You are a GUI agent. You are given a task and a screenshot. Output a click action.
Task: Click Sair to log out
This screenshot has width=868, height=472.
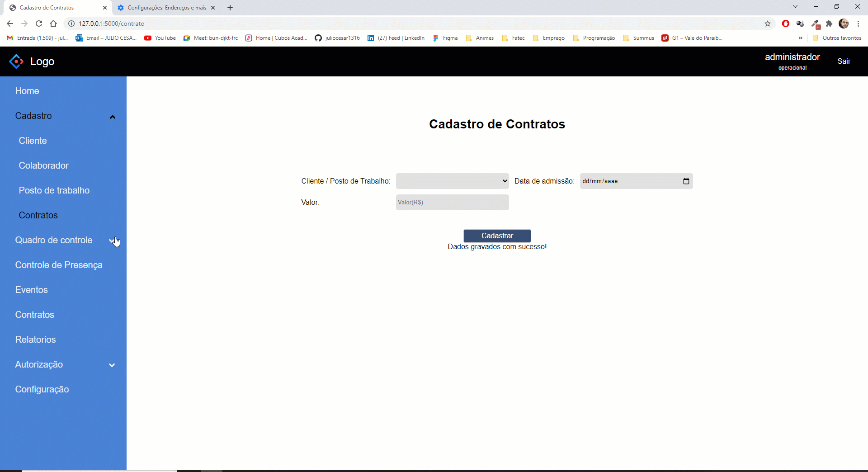pyautogui.click(x=844, y=61)
